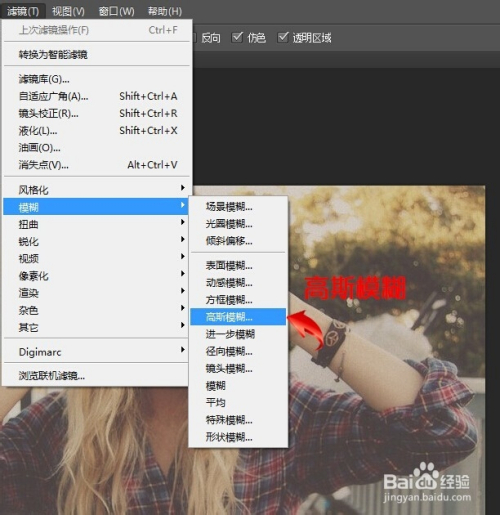The height and width of the screenshot is (515, 500).
Task: Expand the 模糊 submenu
Action: 96,207
